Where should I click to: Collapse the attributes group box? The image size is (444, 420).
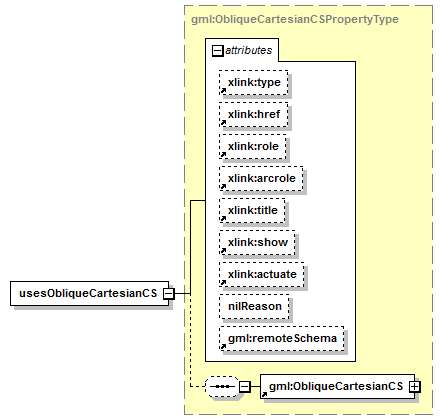coord(218,51)
